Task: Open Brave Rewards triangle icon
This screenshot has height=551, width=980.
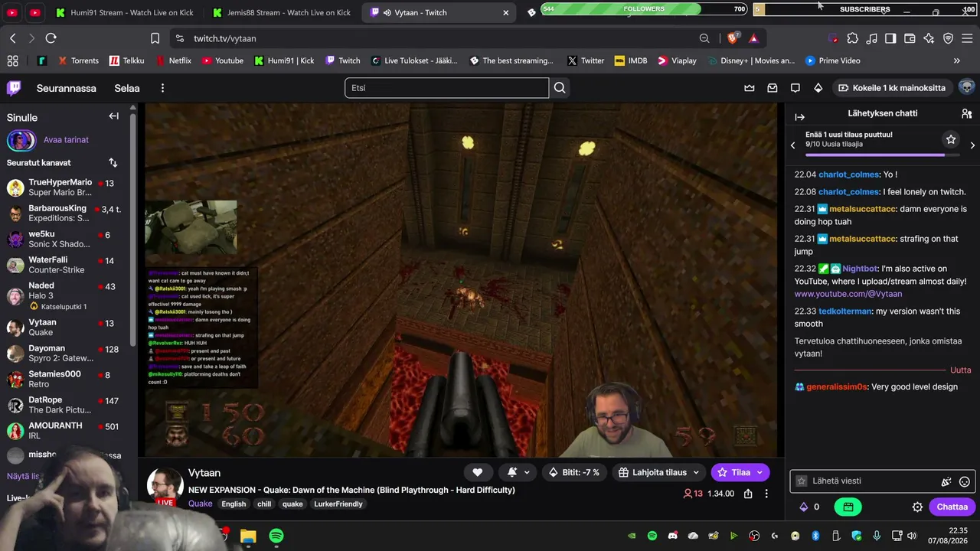Action: point(754,38)
